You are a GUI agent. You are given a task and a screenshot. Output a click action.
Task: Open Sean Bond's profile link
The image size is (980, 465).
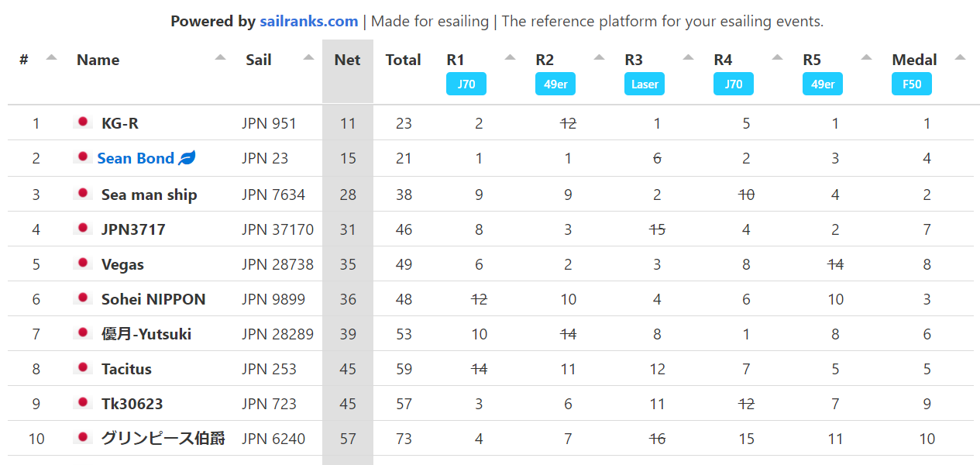pyautogui.click(x=136, y=158)
